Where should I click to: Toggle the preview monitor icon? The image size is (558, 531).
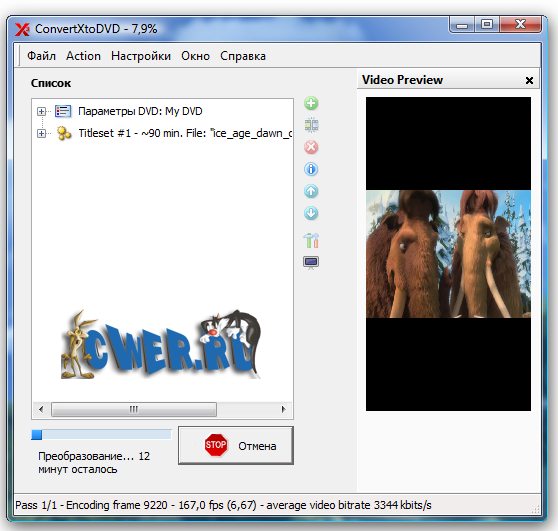coord(311,263)
